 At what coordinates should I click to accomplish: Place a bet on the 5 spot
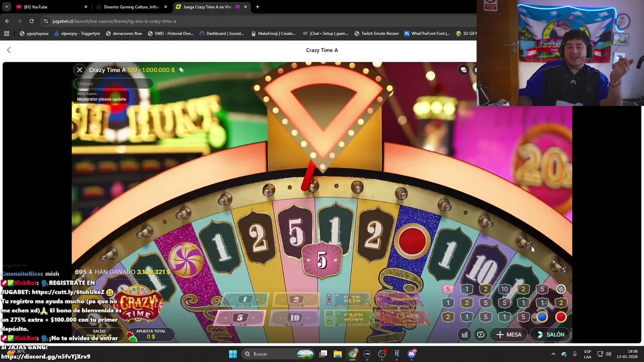[239, 318]
